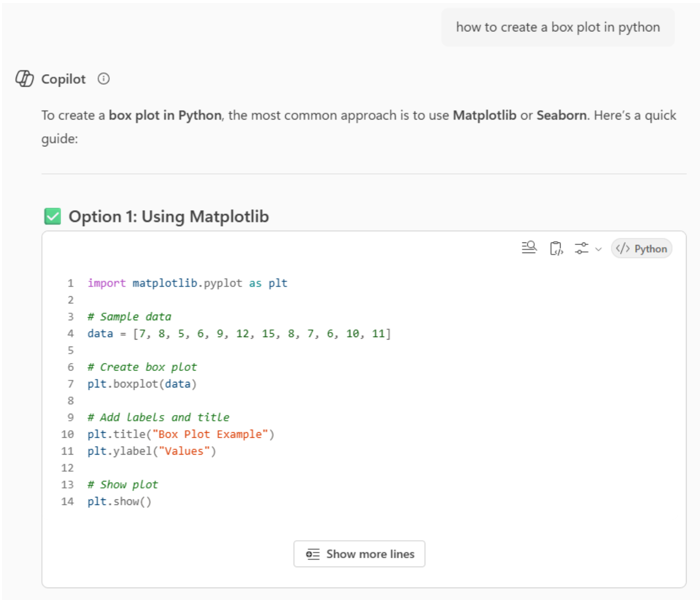Click the user message 'how to create a box plot in python'
Screen dimensions: 700x602
[558, 27]
